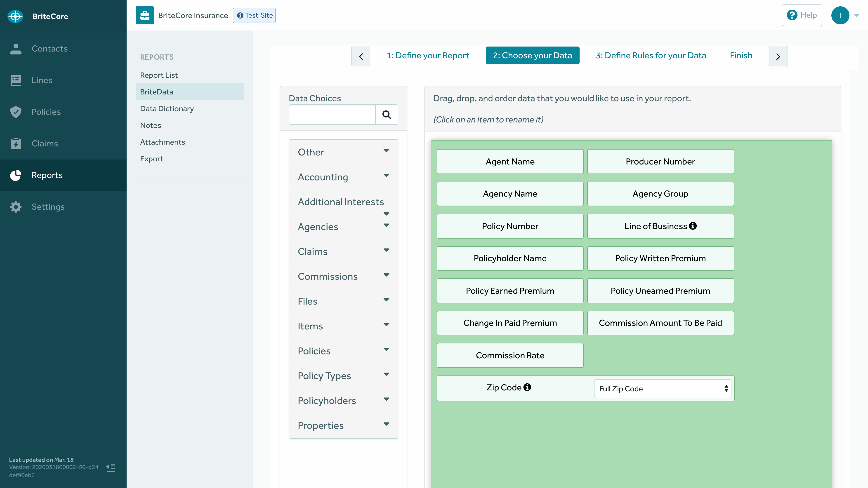Screen dimensions: 868x488
Task: Click the Settings gear icon
Action: [16, 207]
